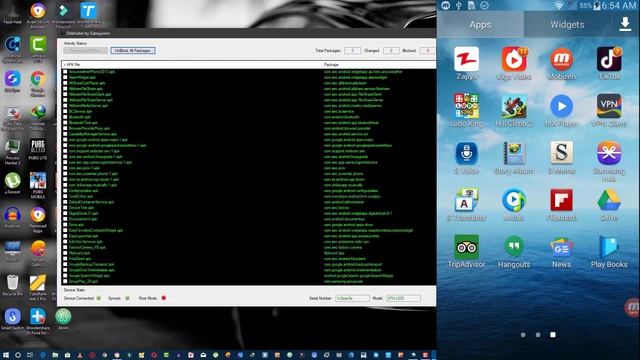Image resolution: width=640 pixels, height=360 pixels.
Task: Open Story Album app
Action: click(x=514, y=153)
